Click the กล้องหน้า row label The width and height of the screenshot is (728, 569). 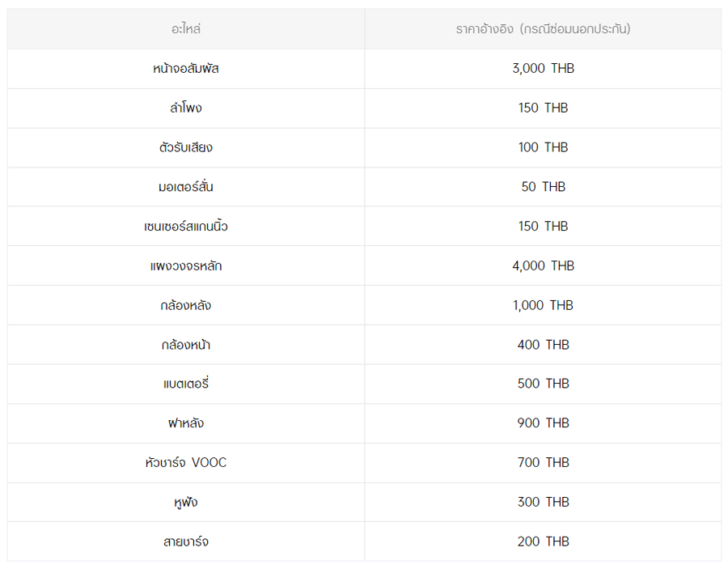[186, 345]
